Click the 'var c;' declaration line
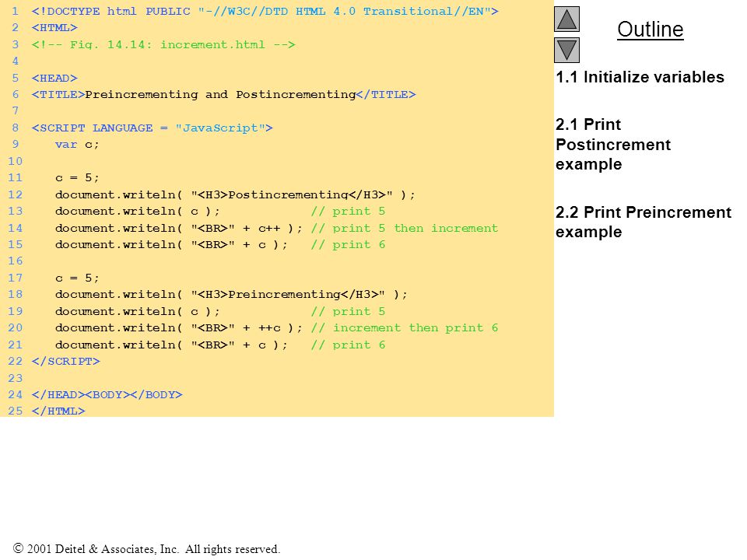The height and width of the screenshot is (560, 747). [x=77, y=145]
